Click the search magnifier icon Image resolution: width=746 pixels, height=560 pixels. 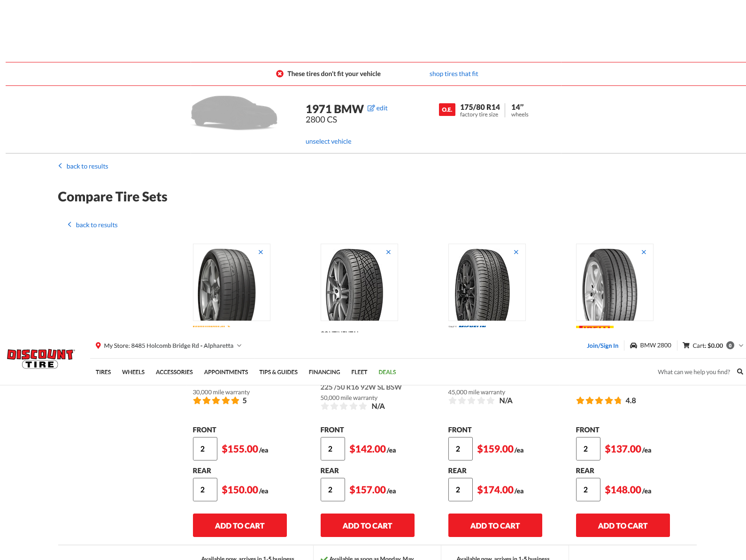pos(740,372)
